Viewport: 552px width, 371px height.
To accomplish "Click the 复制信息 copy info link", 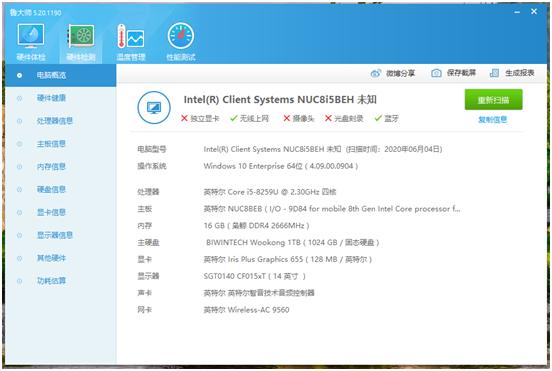I will (x=493, y=120).
